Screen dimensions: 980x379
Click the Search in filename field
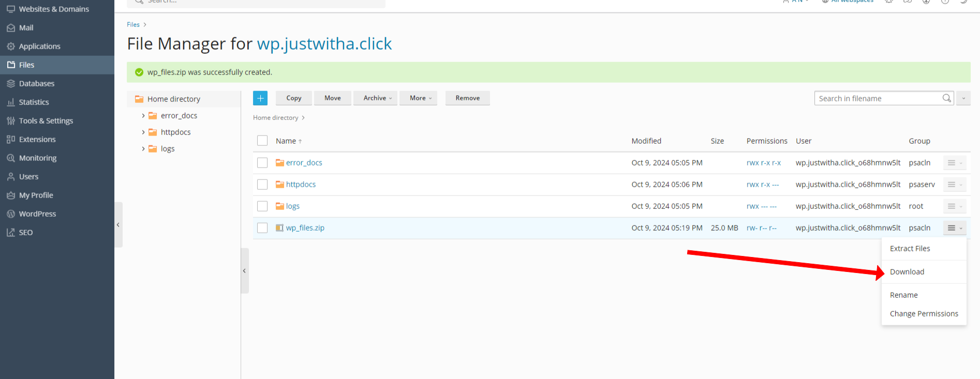point(878,98)
